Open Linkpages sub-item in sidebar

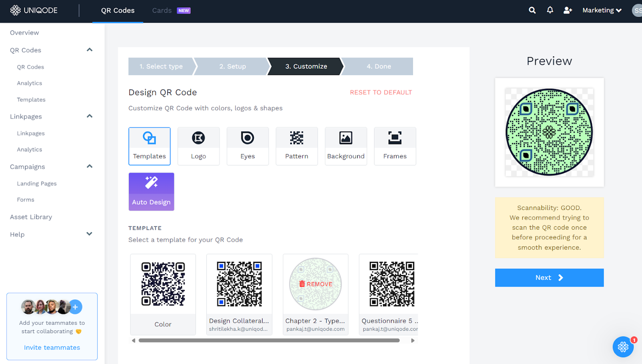click(x=31, y=133)
